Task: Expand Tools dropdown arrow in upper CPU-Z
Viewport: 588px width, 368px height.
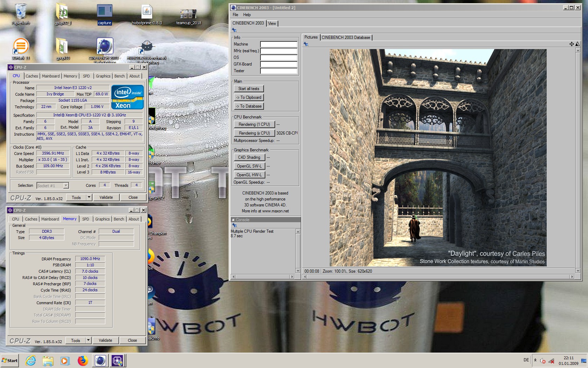Action: [x=89, y=197]
